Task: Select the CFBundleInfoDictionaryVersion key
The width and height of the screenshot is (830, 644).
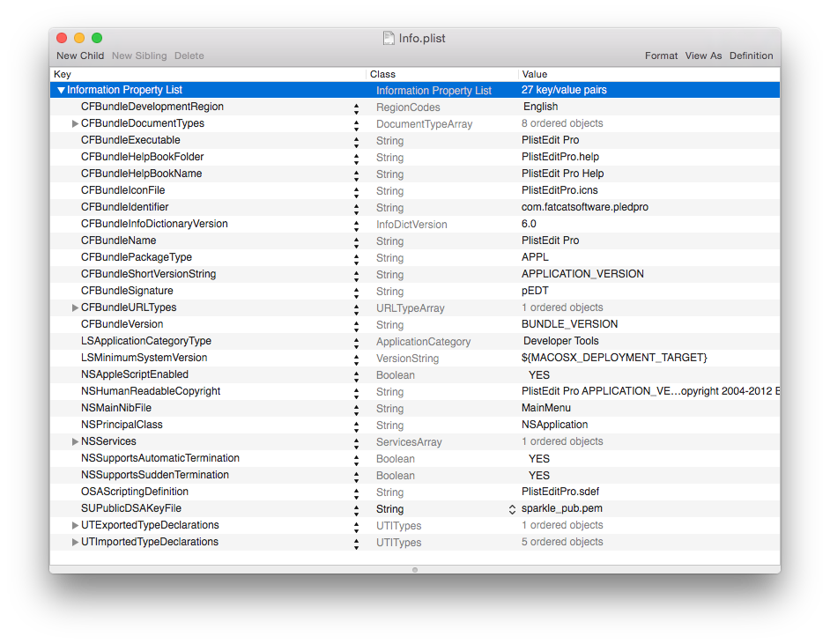Action: coord(154,224)
